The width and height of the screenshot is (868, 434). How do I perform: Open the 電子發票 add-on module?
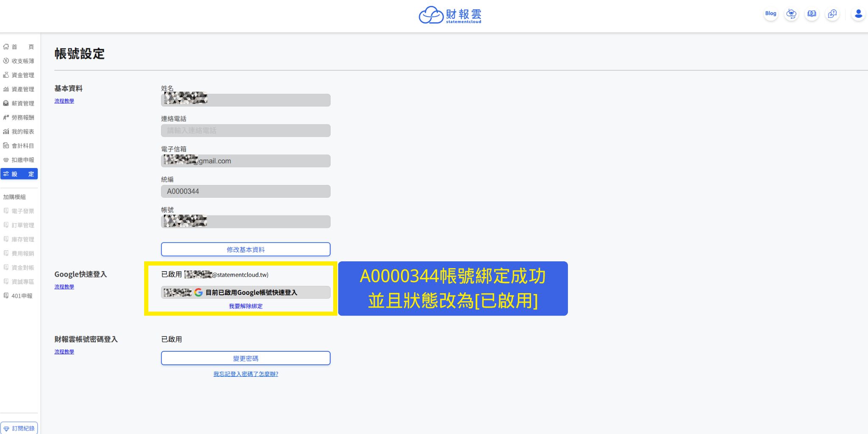(19, 211)
